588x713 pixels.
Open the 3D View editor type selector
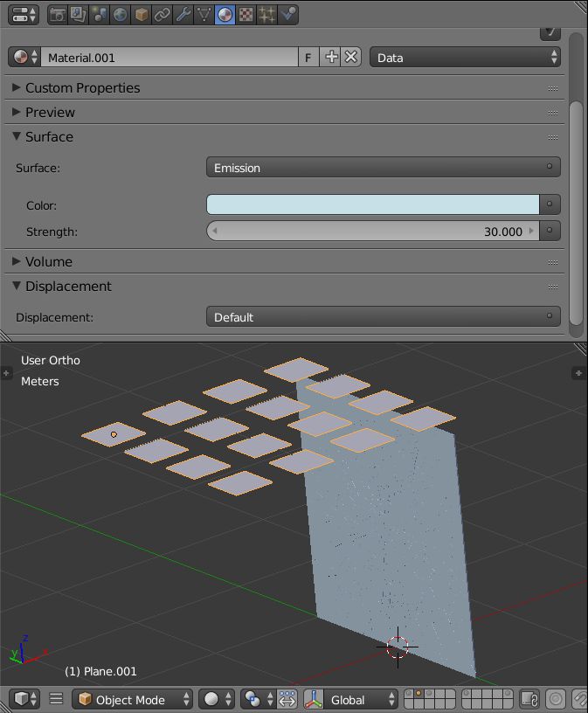pos(25,699)
